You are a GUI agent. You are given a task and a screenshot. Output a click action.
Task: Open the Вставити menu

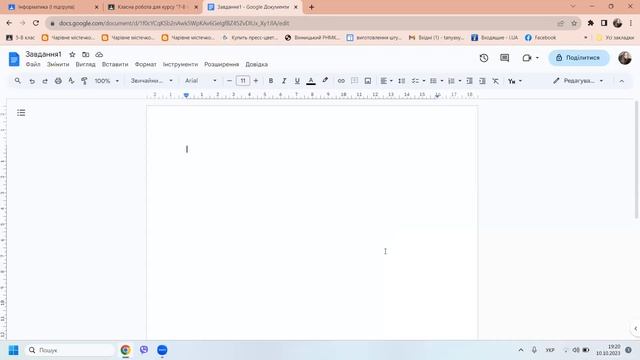115,64
